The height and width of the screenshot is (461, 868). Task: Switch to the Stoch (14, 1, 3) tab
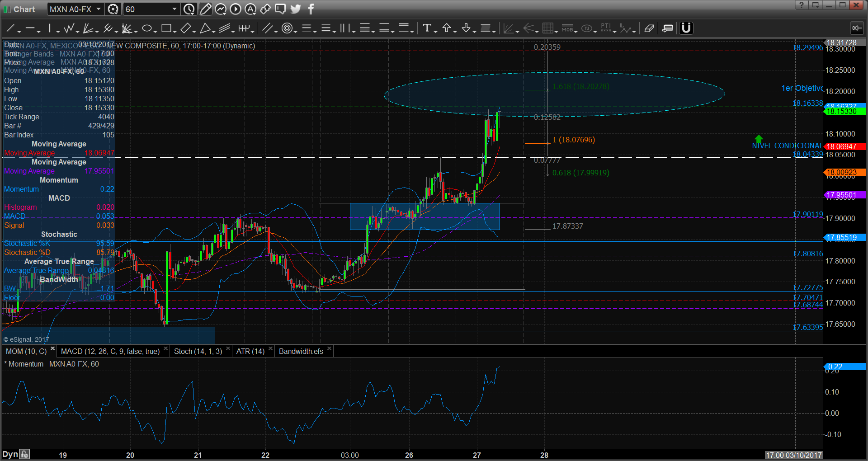pos(198,351)
